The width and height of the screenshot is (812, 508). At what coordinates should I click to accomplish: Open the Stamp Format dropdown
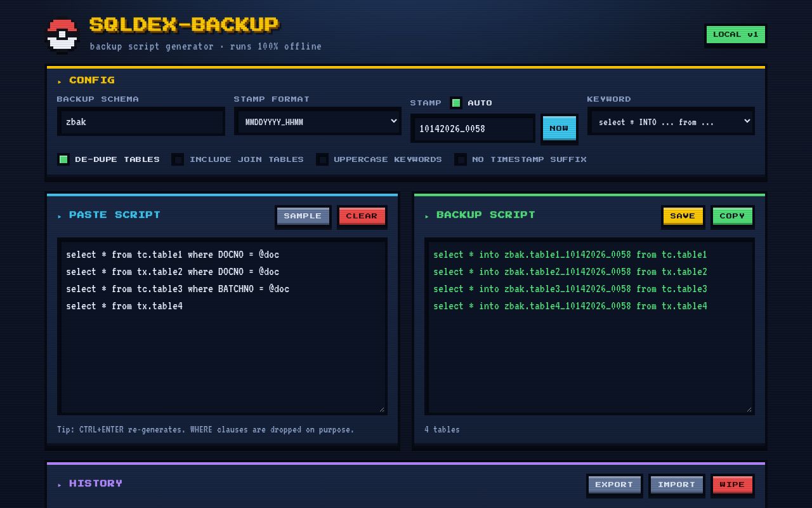317,121
